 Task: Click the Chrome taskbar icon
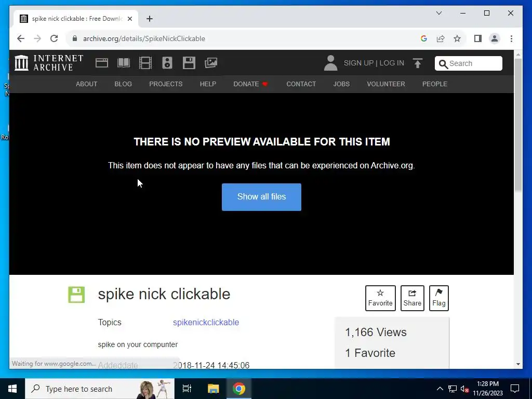(239, 389)
